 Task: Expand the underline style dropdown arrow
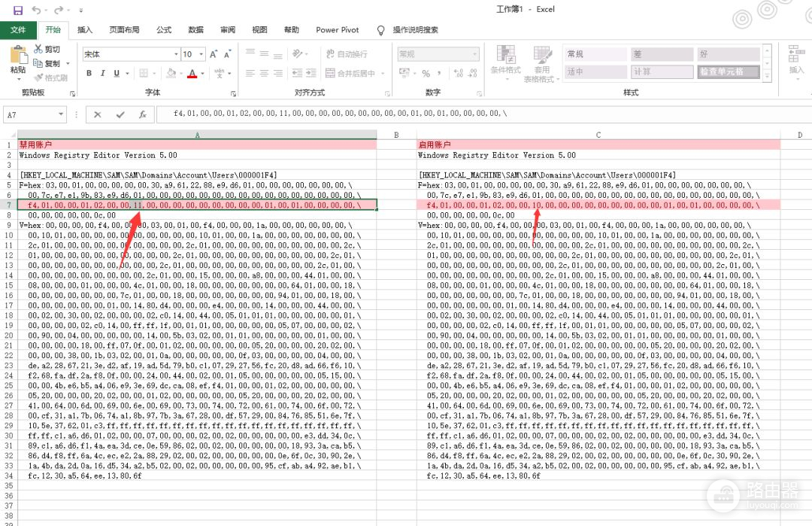tap(127, 74)
